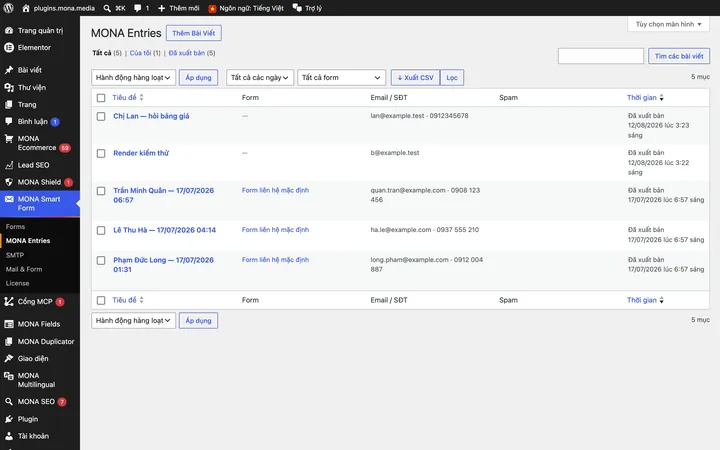The image size is (720, 450).
Task: Filter by Đã xuất bản (5) view
Action: [x=192, y=53]
